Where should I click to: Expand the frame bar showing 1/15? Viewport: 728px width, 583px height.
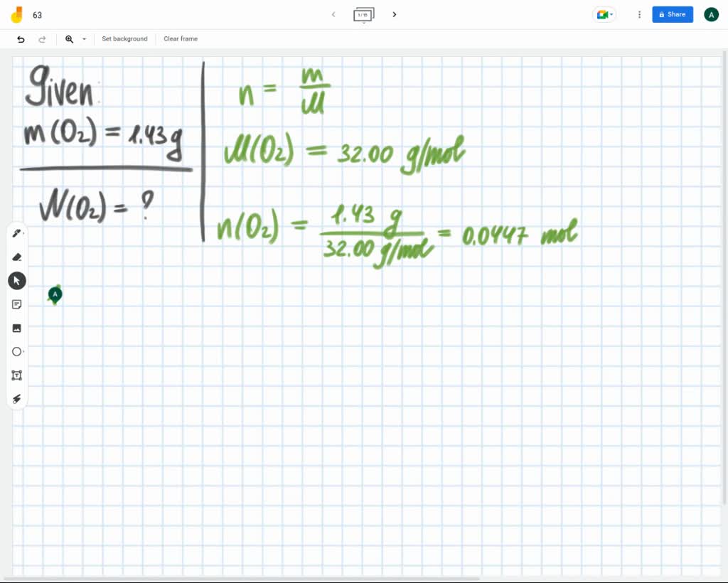363,14
